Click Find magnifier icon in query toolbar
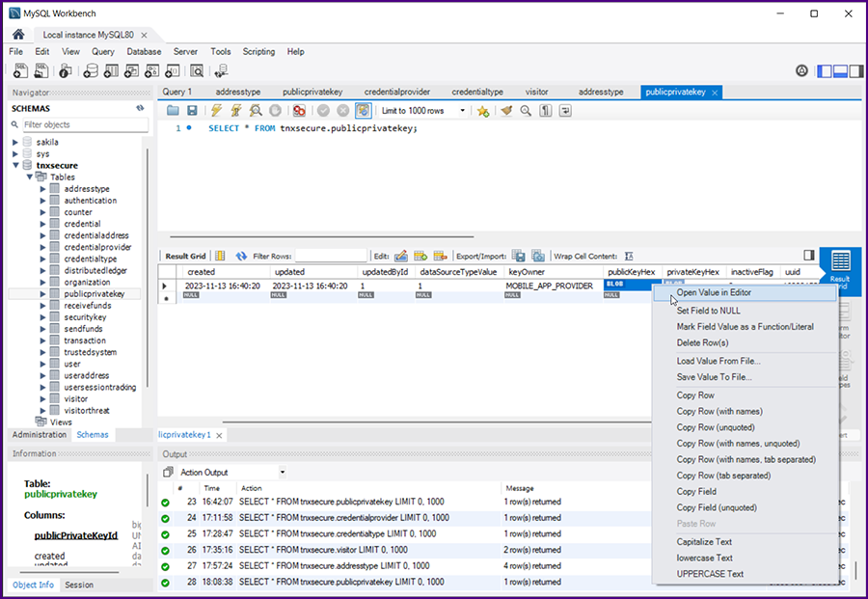Viewport: 868px width, 599px height. point(526,111)
